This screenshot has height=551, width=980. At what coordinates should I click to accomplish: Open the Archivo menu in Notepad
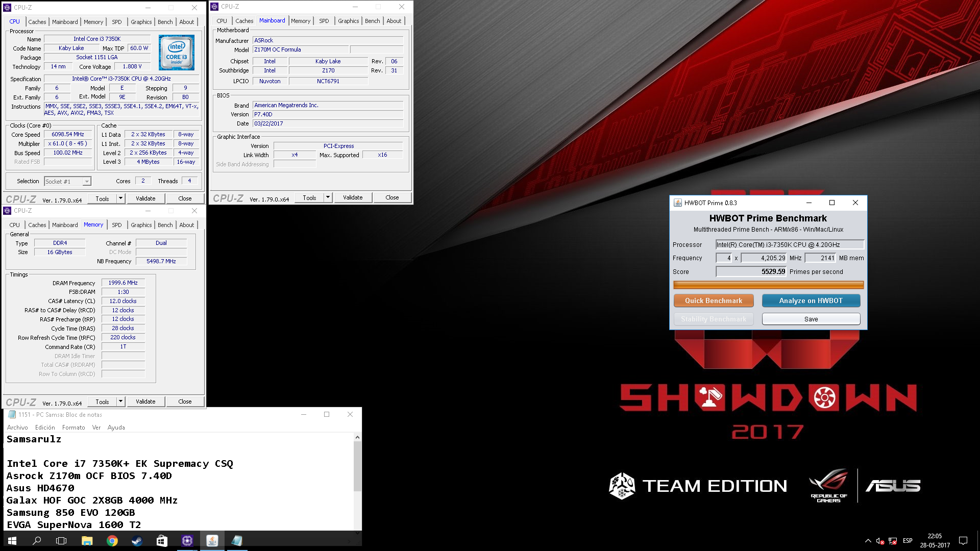click(x=17, y=428)
